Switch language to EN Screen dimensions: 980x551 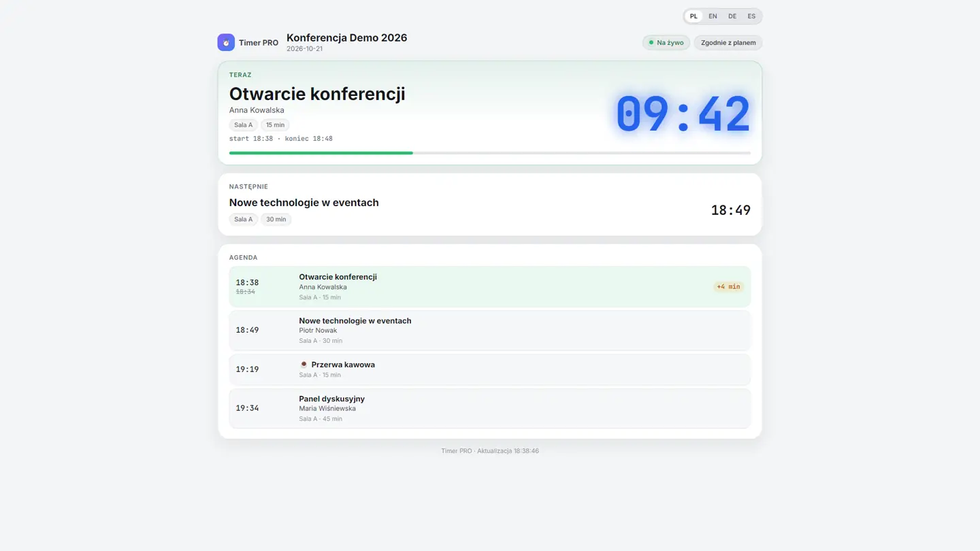click(713, 16)
